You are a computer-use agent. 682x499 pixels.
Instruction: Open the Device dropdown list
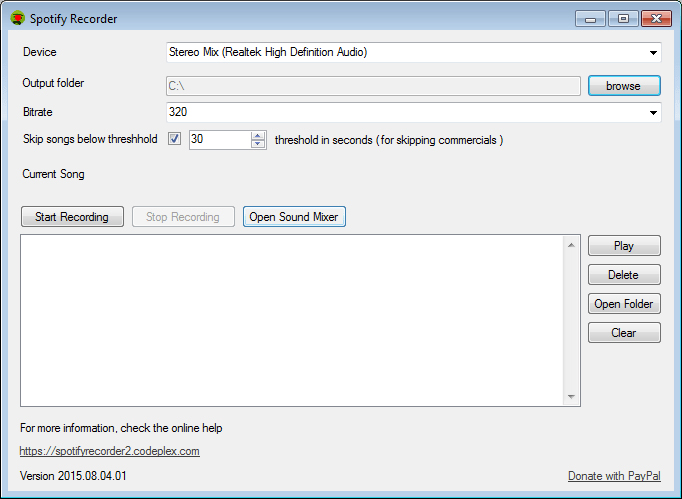[x=653, y=53]
